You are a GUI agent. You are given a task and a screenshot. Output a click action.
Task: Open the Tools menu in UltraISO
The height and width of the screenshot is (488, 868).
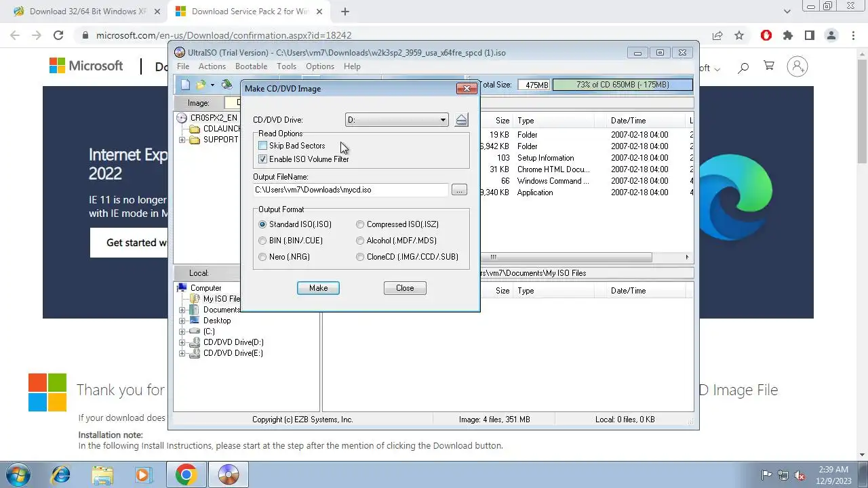tap(286, 66)
